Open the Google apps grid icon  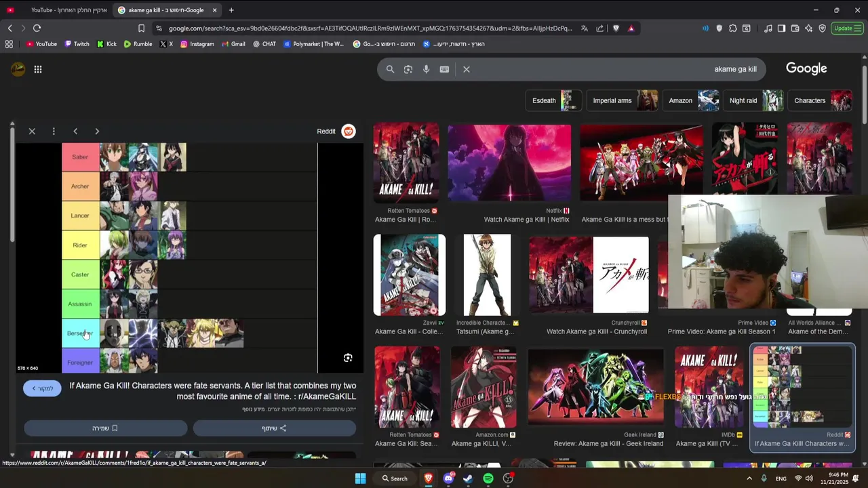tap(38, 69)
